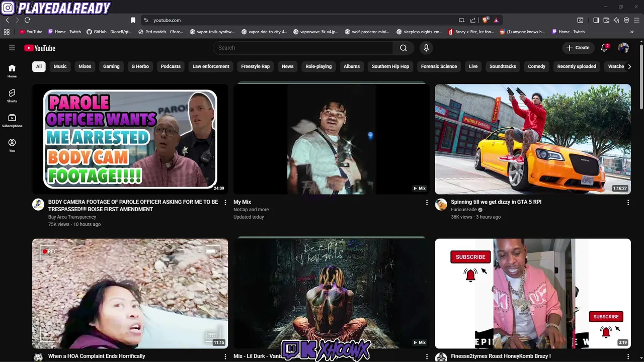Select the Music filter chip

[60, 66]
